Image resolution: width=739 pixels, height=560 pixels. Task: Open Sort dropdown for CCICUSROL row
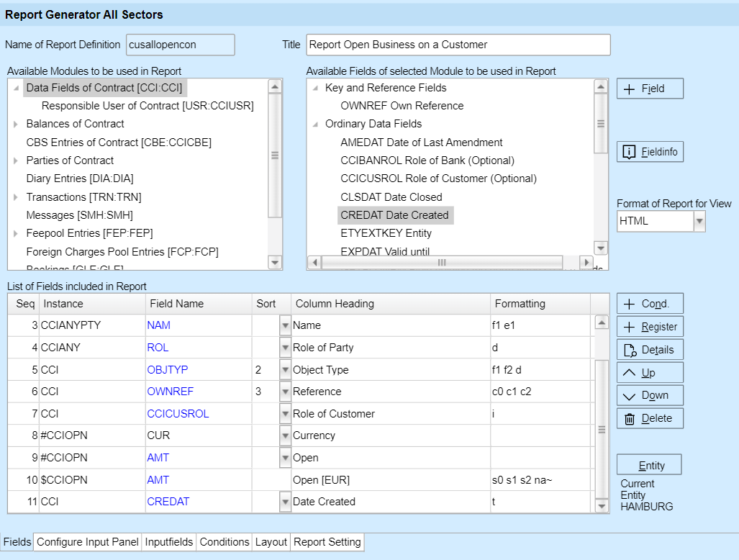(x=285, y=414)
